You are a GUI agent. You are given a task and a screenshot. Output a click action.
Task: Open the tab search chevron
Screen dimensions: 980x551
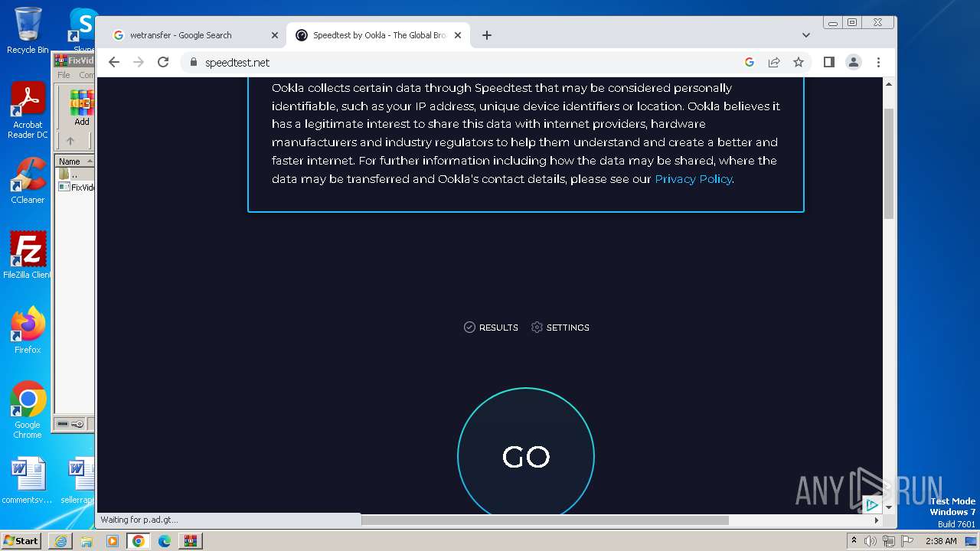coord(806,35)
